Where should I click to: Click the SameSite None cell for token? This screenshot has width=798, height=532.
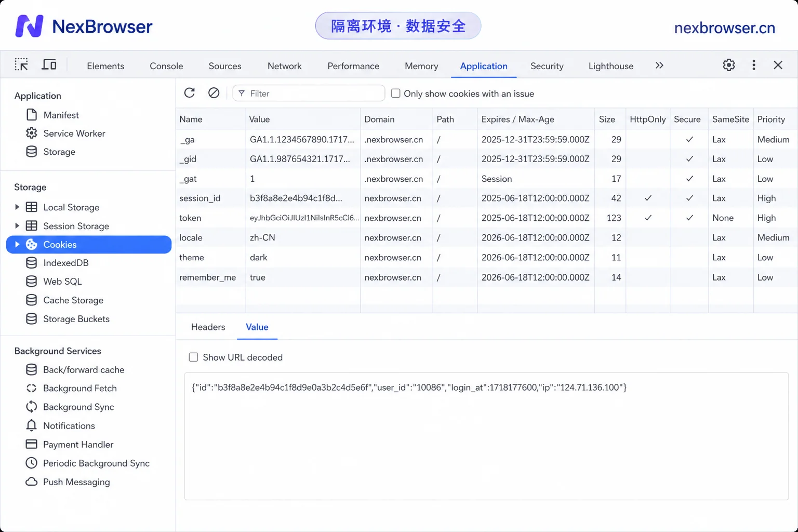click(730, 218)
